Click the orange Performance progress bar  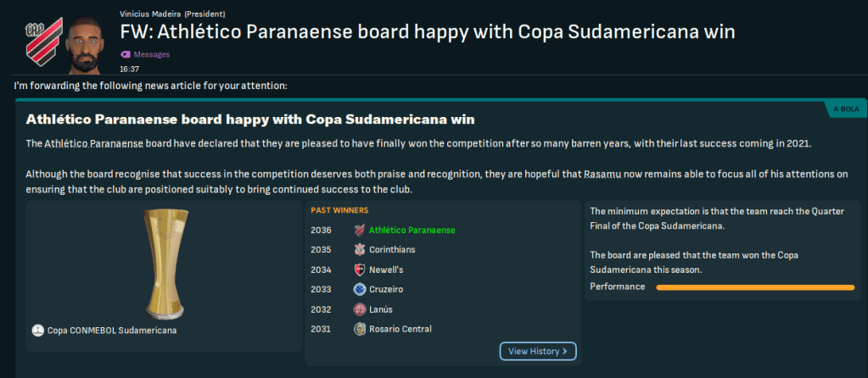pos(755,287)
